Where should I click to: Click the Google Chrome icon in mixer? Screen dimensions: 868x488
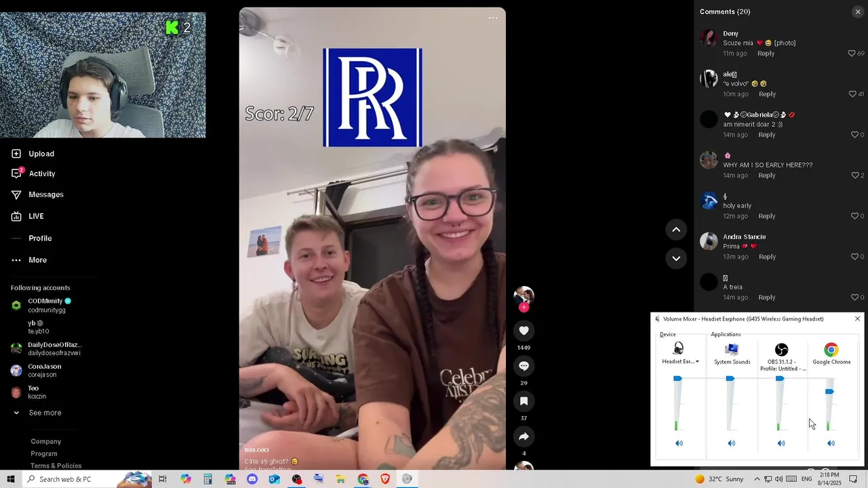831,350
